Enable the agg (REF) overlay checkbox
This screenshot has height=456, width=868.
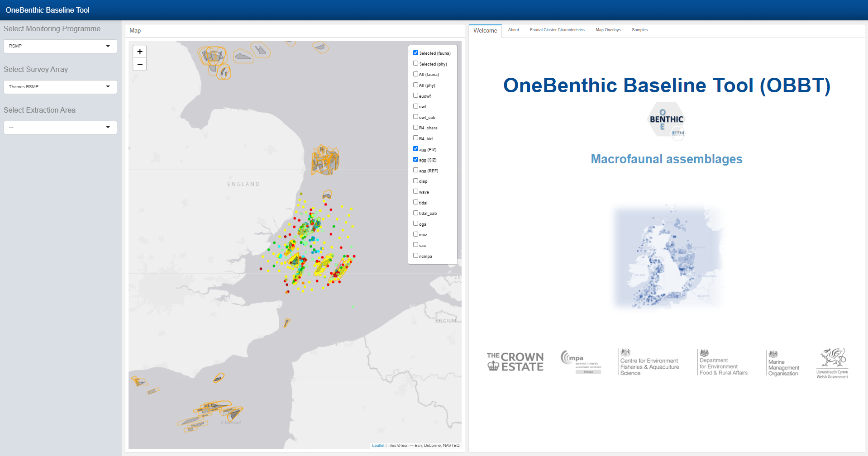pyautogui.click(x=415, y=170)
